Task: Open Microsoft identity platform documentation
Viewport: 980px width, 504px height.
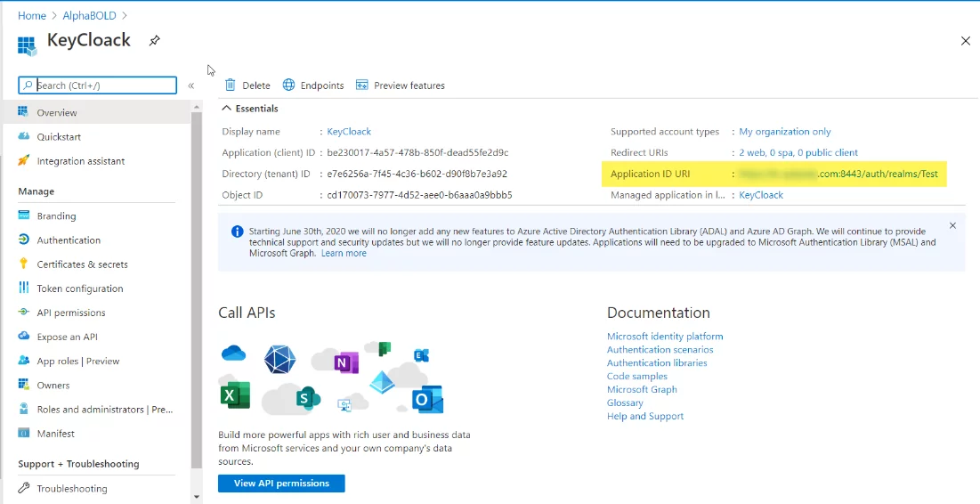Action: click(665, 337)
